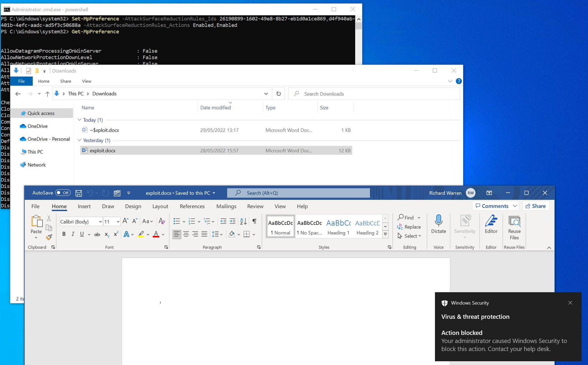The image size is (588, 365).
Task: Toggle the AutoSave switch
Action: 63,193
